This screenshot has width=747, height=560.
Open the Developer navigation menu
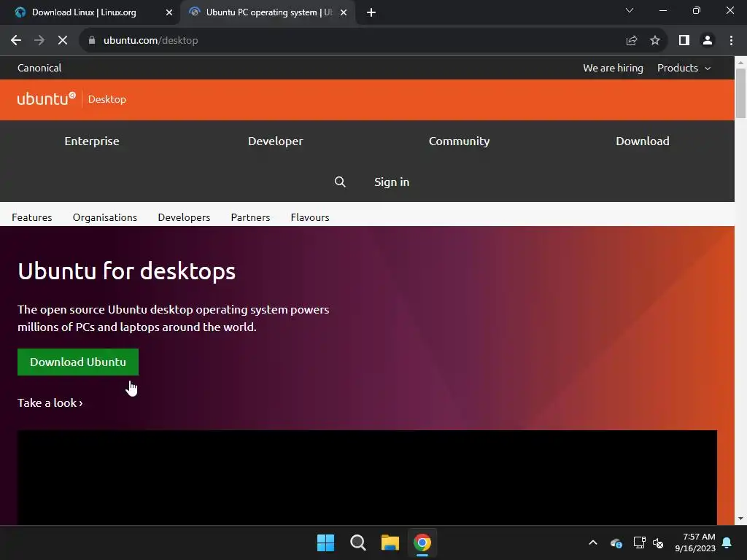click(275, 141)
